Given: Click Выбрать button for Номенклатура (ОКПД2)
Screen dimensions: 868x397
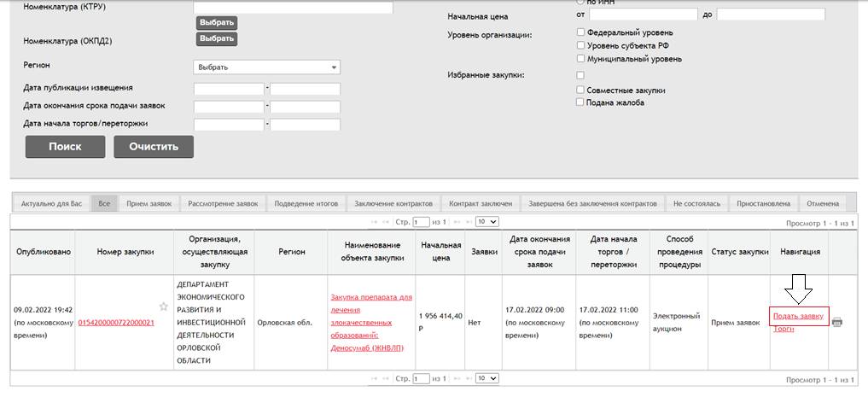Looking at the screenshot, I should point(217,38).
